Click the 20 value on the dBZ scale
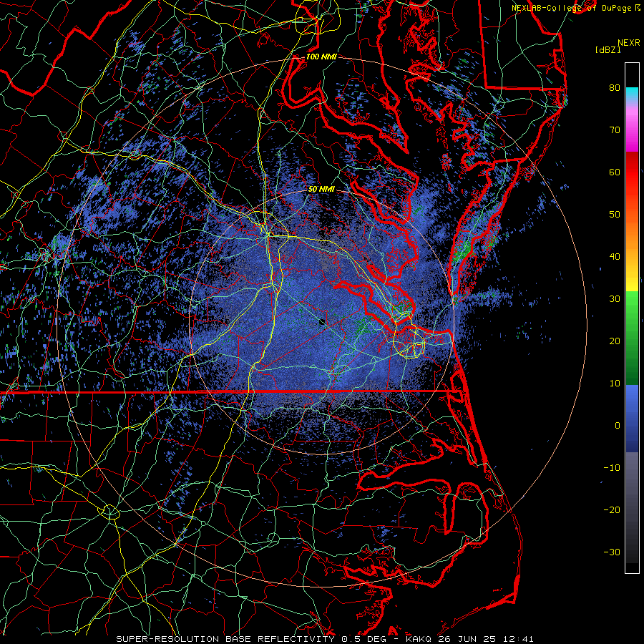This screenshot has width=644, height=644. pos(615,341)
